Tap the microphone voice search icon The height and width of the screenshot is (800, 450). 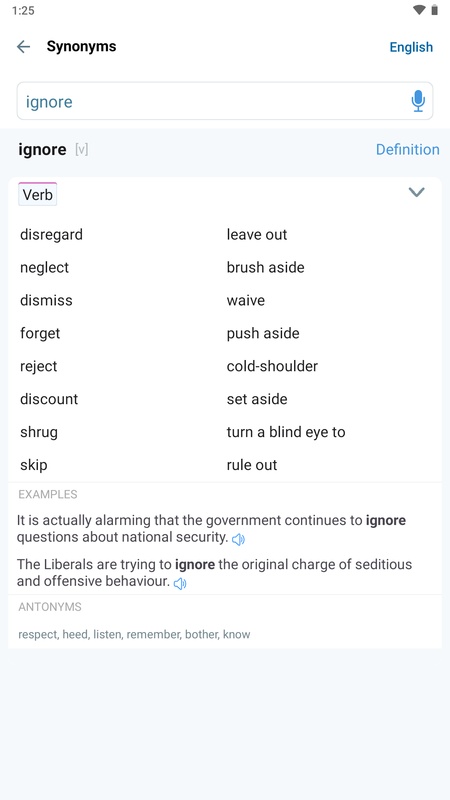click(418, 101)
